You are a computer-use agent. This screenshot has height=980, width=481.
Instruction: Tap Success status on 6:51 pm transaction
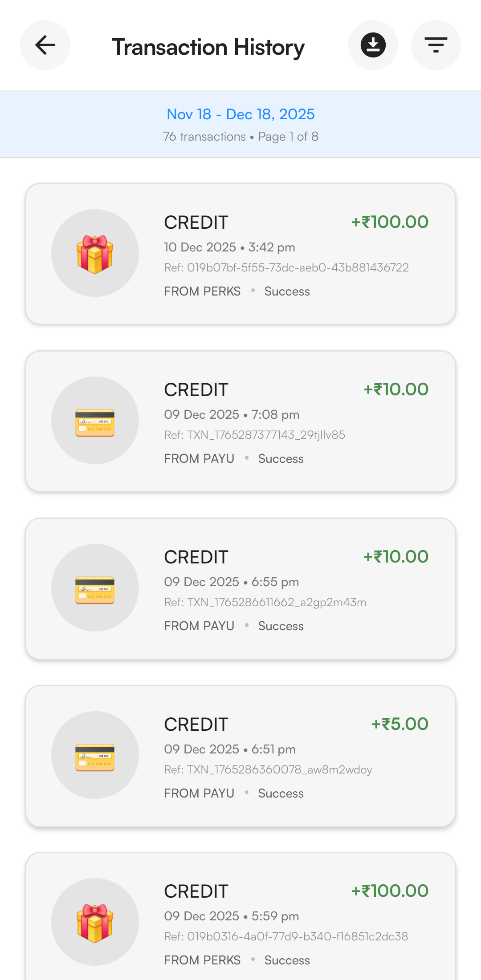tap(281, 794)
